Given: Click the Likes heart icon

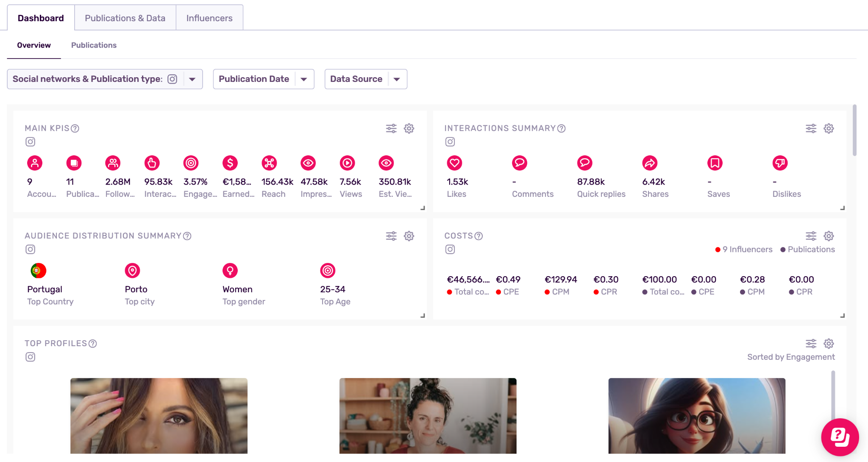Looking at the screenshot, I should coord(454,163).
